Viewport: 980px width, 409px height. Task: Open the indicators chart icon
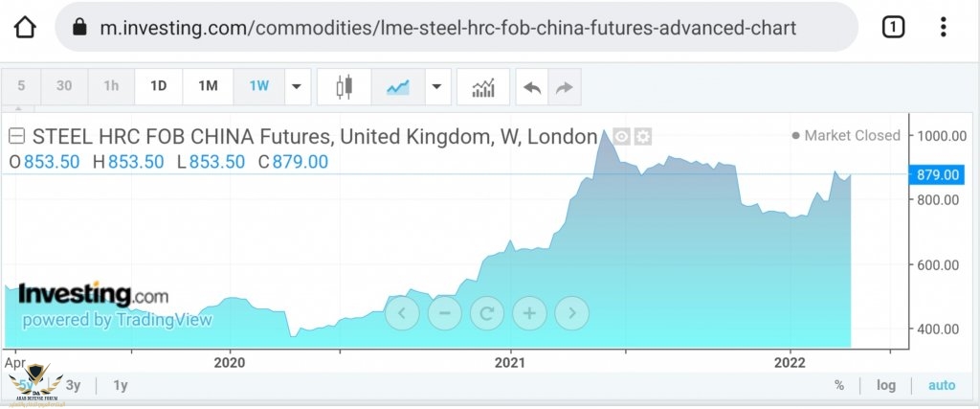coord(483,87)
